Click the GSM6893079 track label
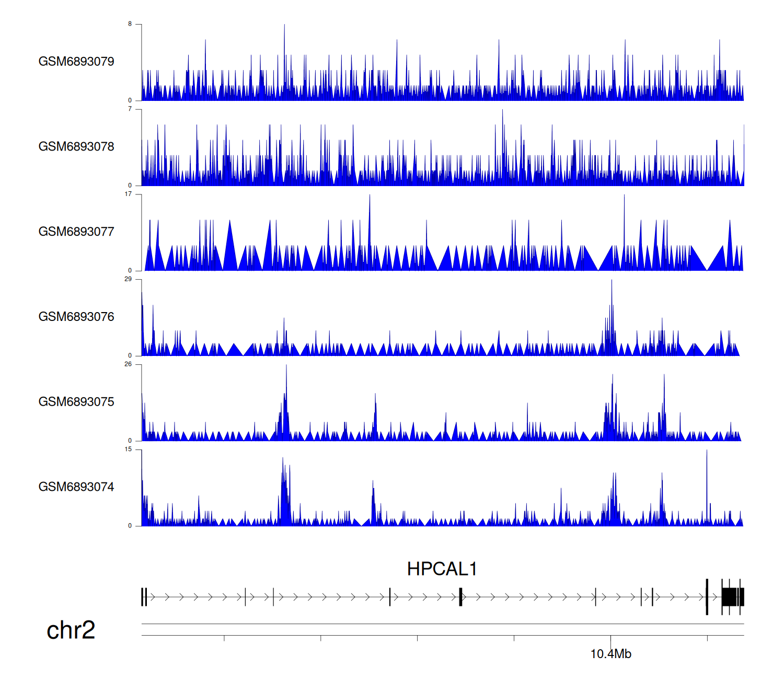The image size is (784, 690). 76,62
